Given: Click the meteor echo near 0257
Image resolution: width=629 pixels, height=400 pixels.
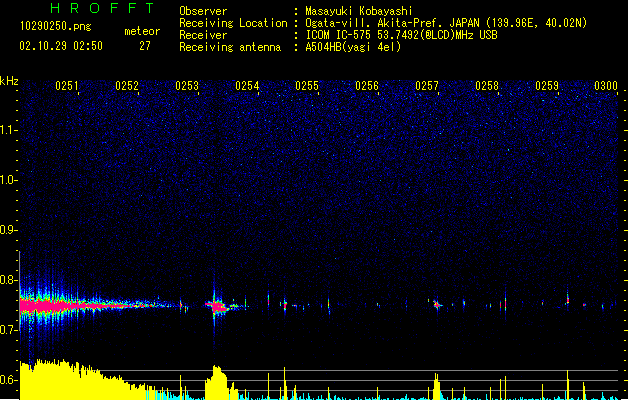Looking at the screenshot, I should pyautogui.click(x=437, y=305).
